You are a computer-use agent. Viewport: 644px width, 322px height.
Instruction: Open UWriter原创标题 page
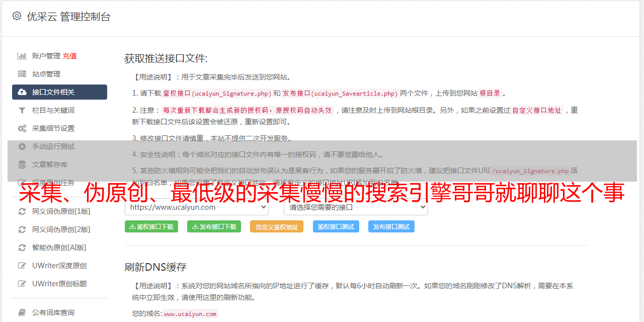pyautogui.click(x=59, y=284)
